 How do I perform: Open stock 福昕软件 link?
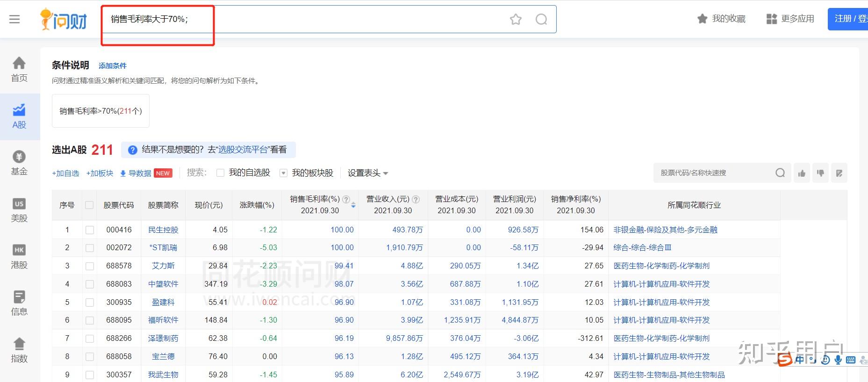click(x=163, y=320)
